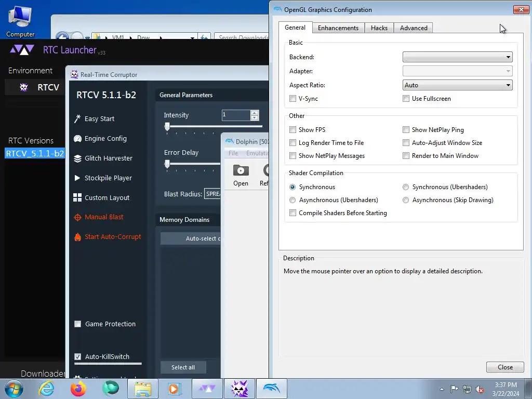
Task: Enable Show NetPlay Messages checkbox
Action: (292, 156)
